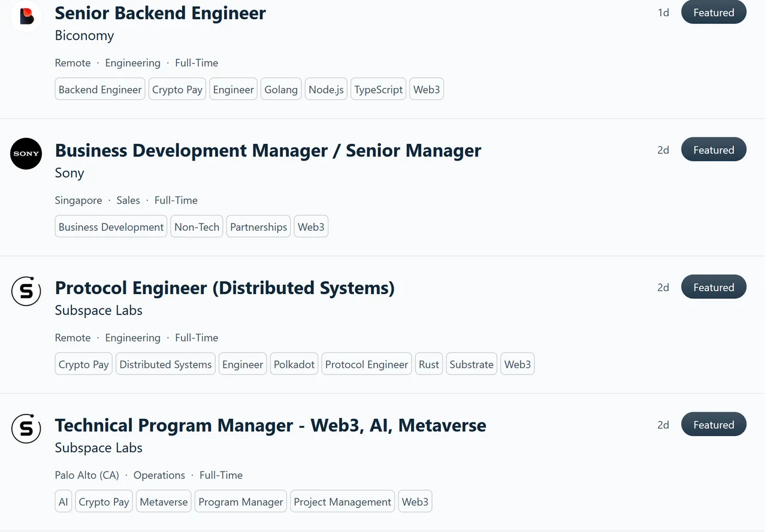
Task: Open Technical Program Manager - Web3, AI, Metaverse
Action: pos(270,425)
